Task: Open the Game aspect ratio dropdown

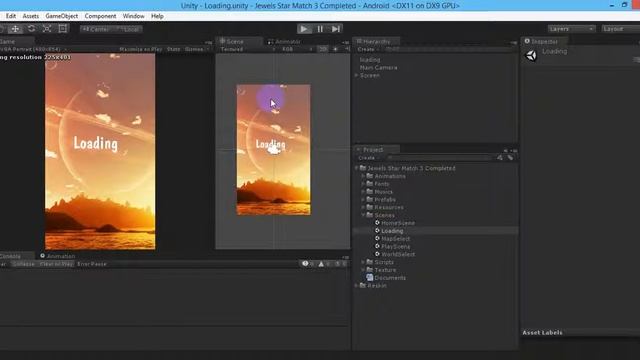Action: coord(33,49)
